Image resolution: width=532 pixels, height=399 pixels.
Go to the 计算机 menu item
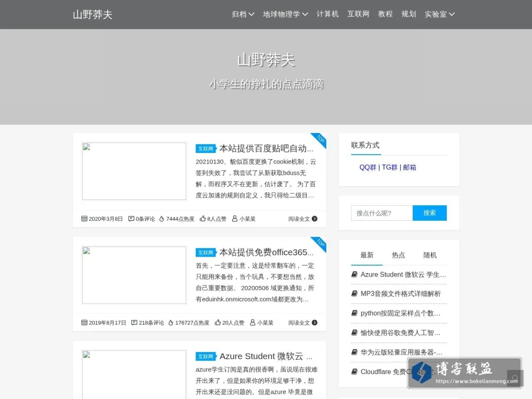point(328,14)
